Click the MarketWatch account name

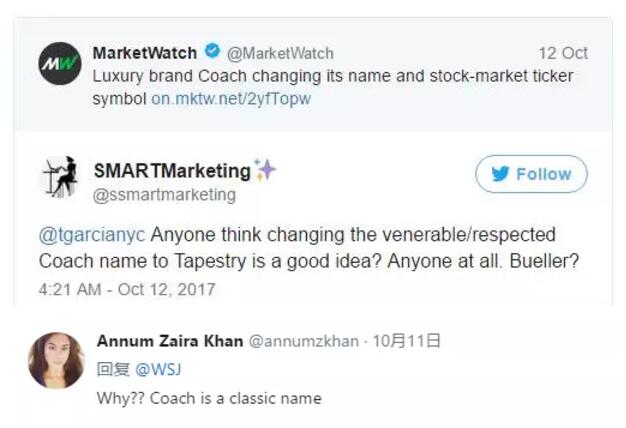[x=144, y=52]
